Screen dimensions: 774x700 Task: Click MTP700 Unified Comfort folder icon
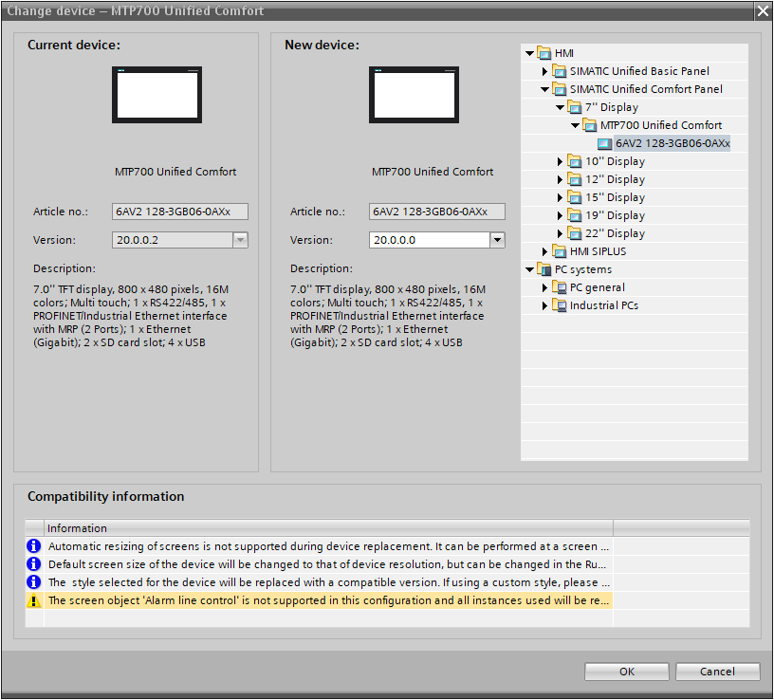pos(589,125)
